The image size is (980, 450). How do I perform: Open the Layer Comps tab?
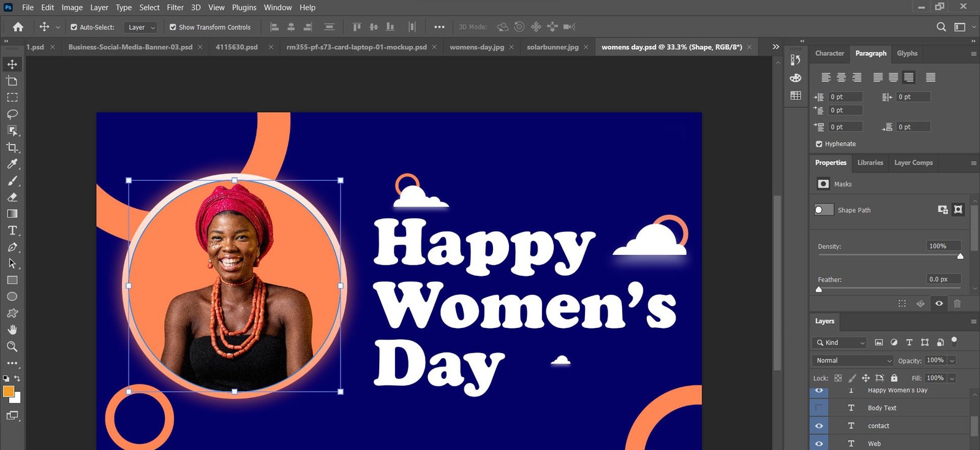pyautogui.click(x=913, y=162)
